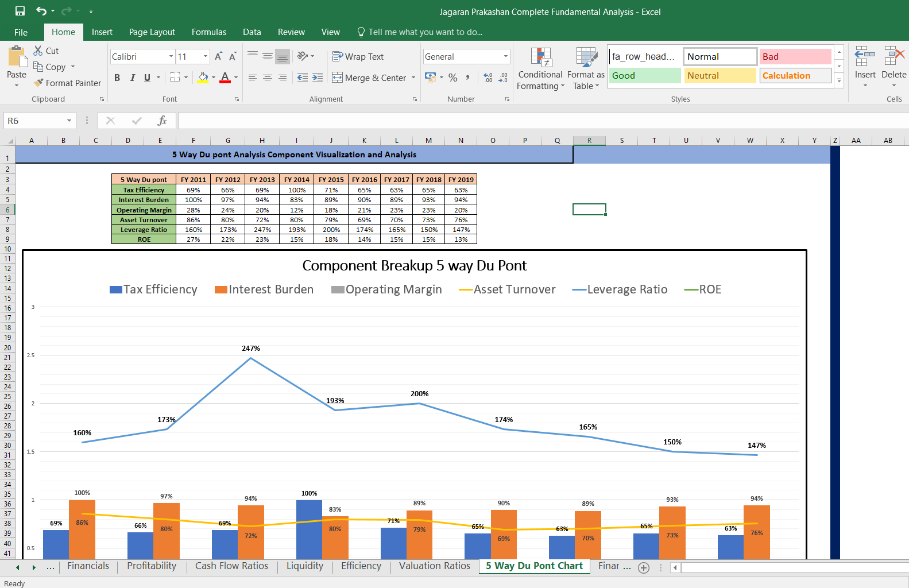Screen dimensions: 909x588
Task: Set middle vertical alignment
Action: pyautogui.click(x=268, y=56)
